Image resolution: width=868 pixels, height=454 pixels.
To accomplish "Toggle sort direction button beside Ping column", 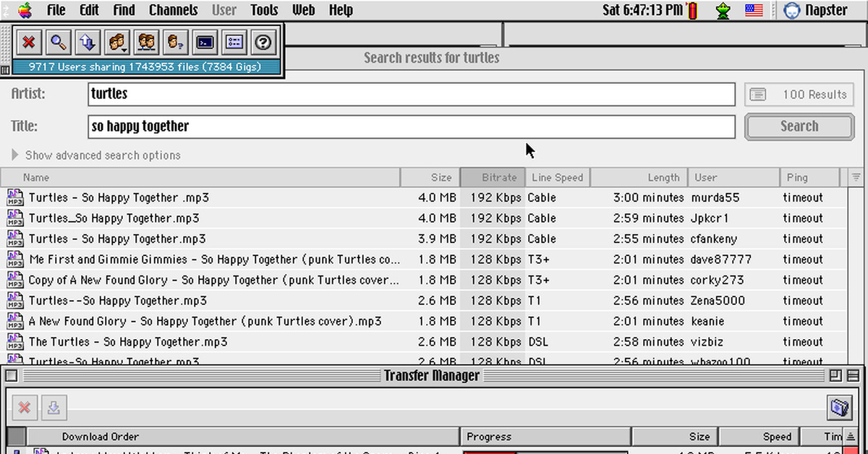I will (856, 177).
